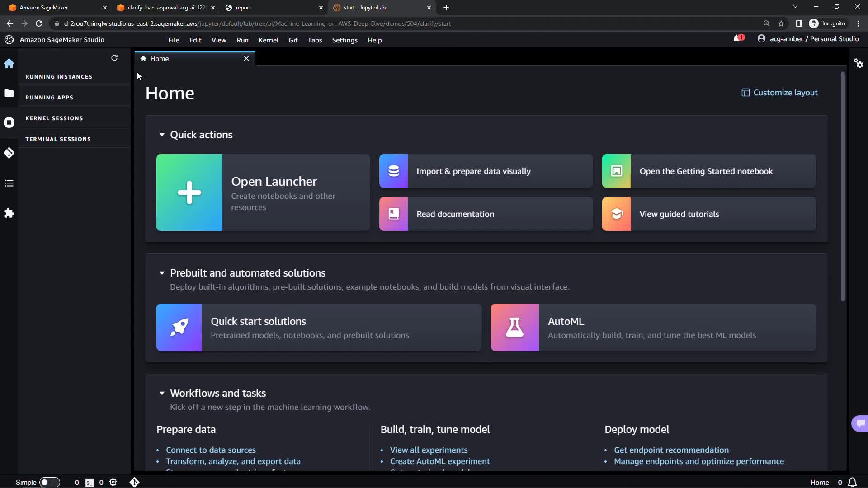Select the Running Terminals and Kernels icon
The image size is (868, 488).
(x=9, y=122)
